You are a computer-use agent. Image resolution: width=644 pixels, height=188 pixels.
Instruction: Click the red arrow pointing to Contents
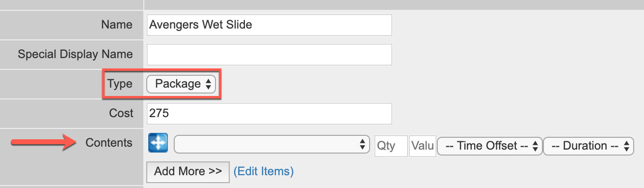click(43, 143)
